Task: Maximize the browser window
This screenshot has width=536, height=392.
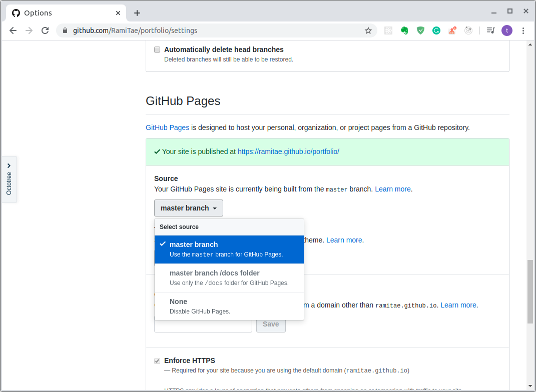Action: coord(509,11)
